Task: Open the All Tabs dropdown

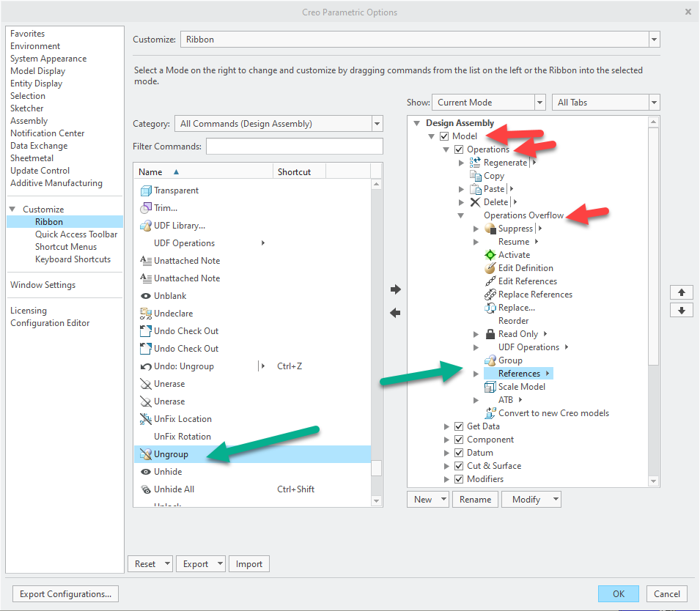Action: point(654,103)
